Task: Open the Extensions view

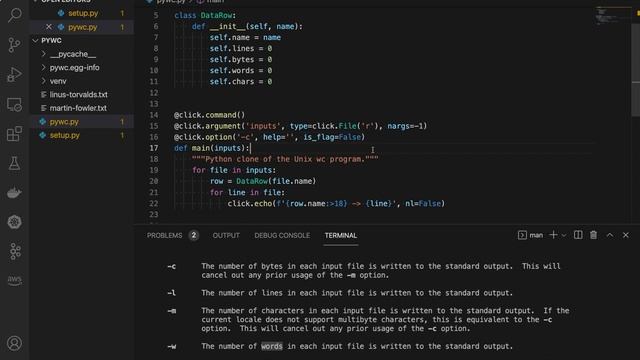Action: tap(15, 134)
